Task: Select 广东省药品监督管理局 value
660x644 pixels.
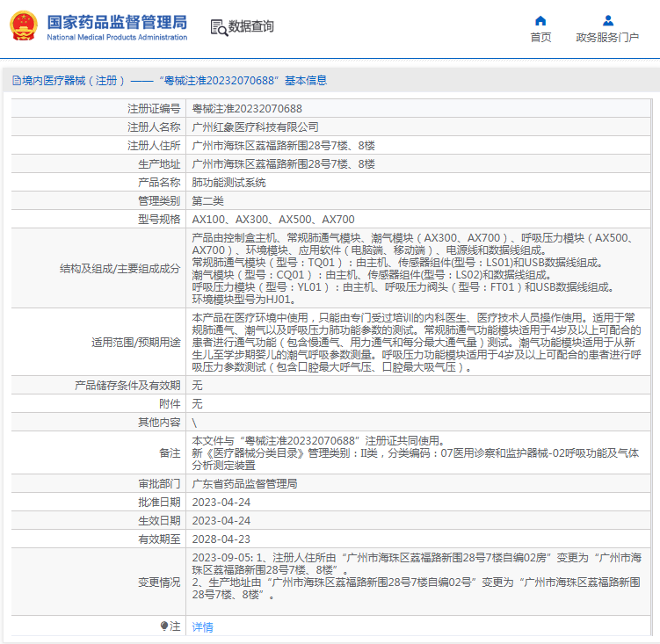Action: (x=244, y=483)
